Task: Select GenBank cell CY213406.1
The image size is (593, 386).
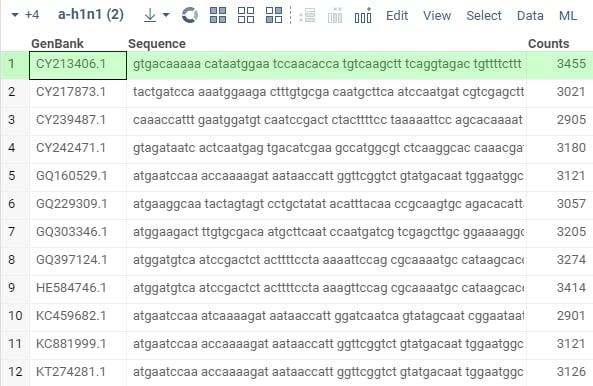Action: point(78,65)
